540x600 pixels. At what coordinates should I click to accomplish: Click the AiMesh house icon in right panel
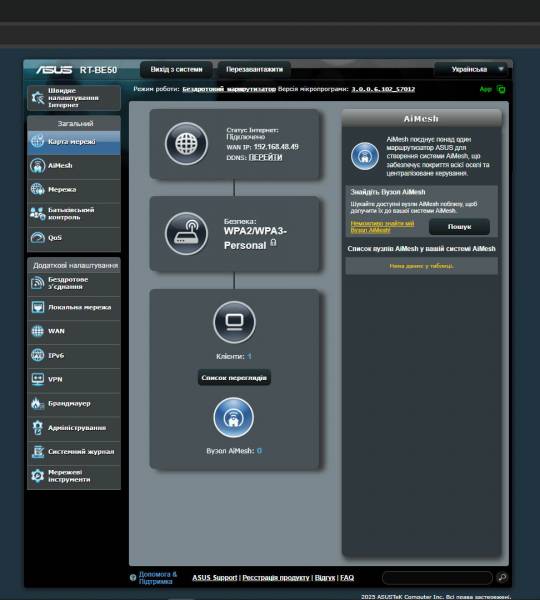[x=365, y=156]
